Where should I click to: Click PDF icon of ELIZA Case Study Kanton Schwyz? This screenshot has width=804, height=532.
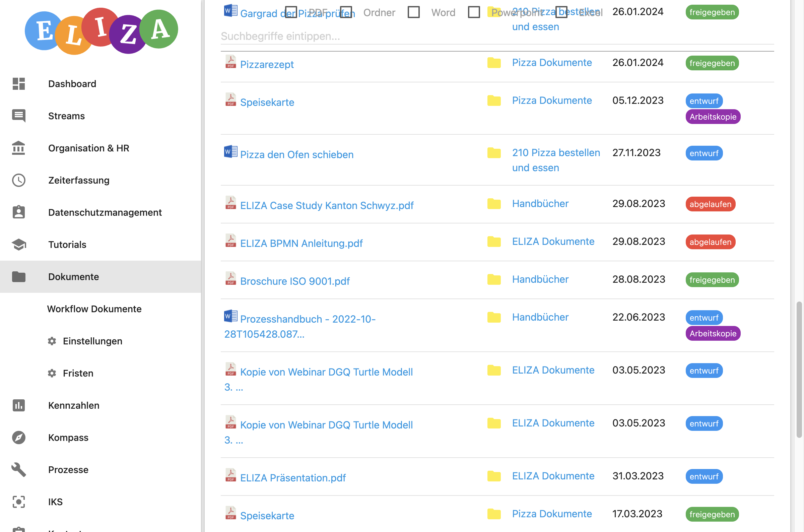[x=231, y=203]
